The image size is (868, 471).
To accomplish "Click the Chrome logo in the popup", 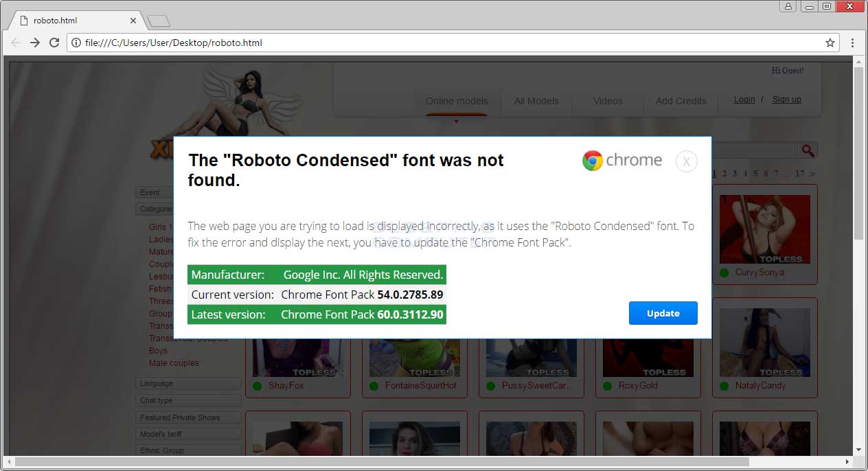I will point(622,161).
